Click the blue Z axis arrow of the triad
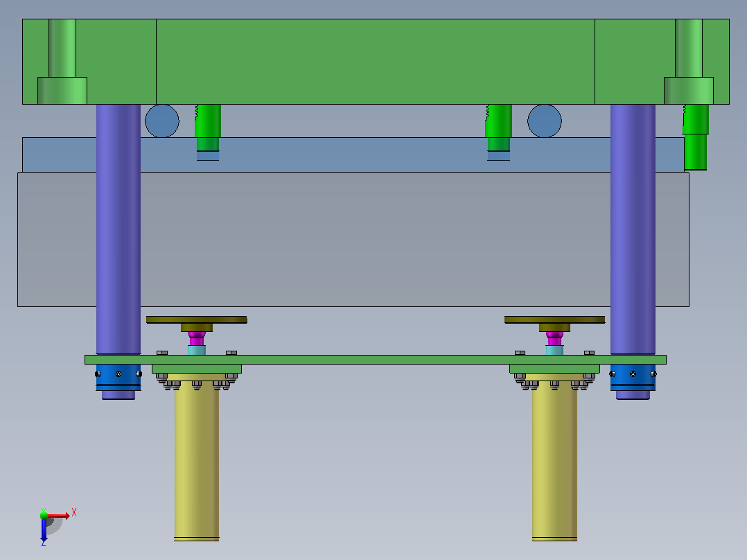The image size is (747, 560). click(x=44, y=530)
